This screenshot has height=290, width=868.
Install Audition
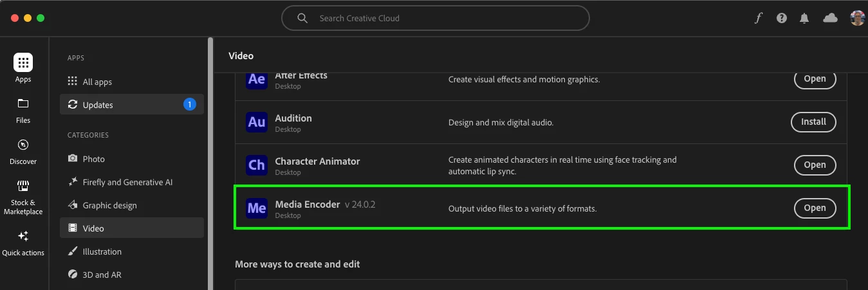click(x=813, y=122)
